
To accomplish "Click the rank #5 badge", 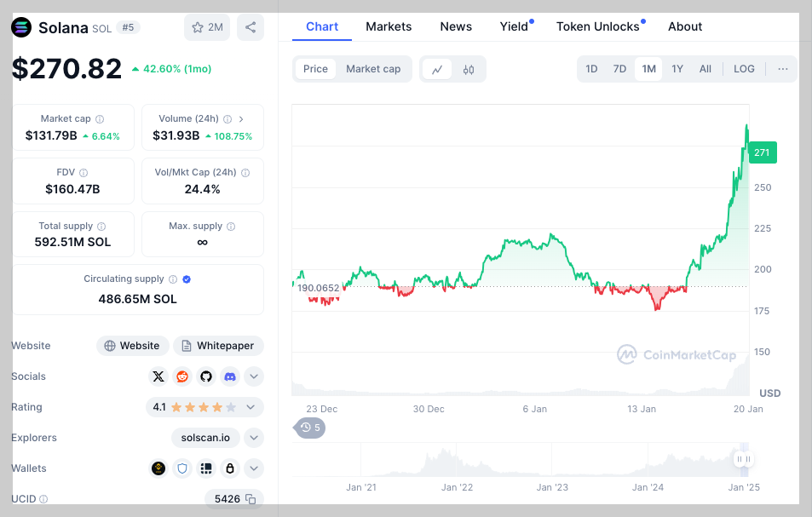I will 128,27.
